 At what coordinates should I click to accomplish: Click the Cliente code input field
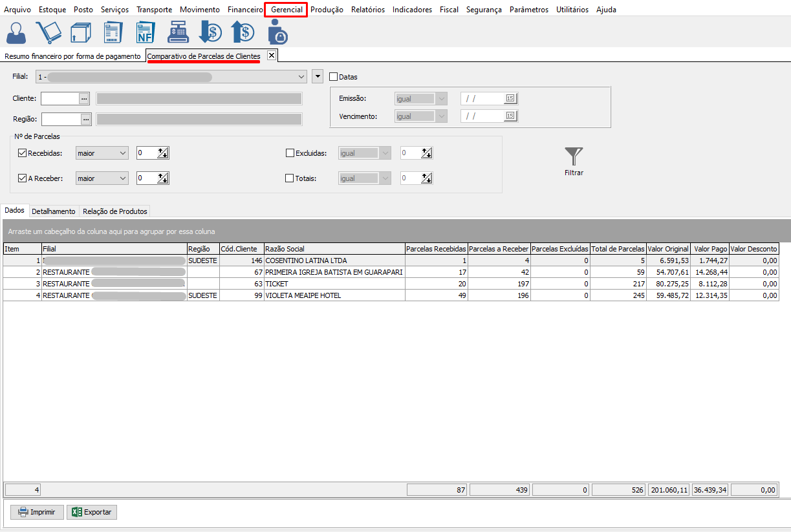coord(60,98)
